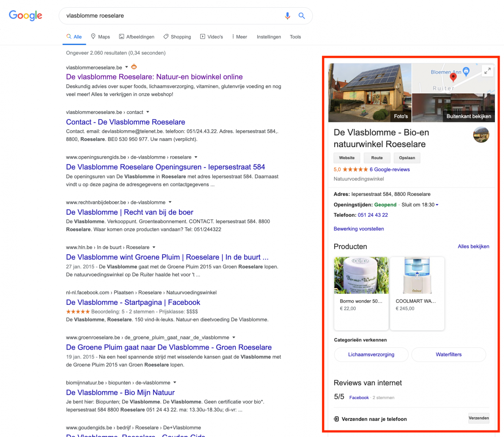Open the Meer dropdown in the search tabs
This screenshot has width=504, height=437.
click(x=239, y=36)
